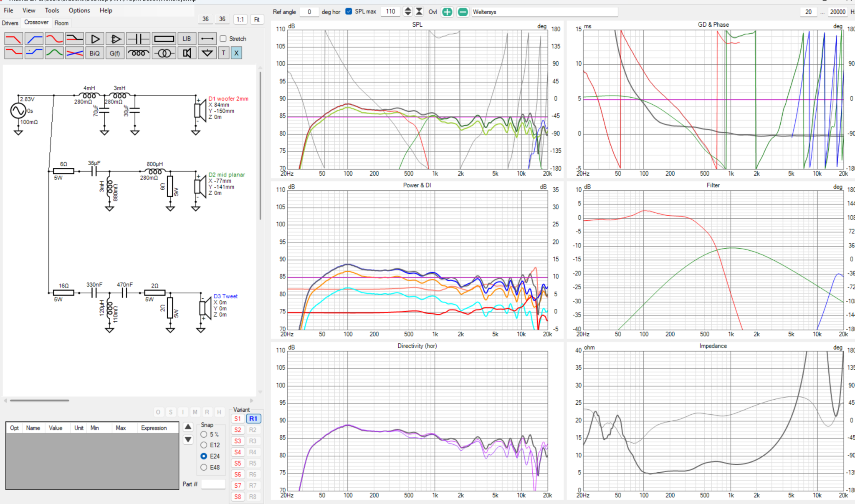Click the 20 Hz minimum frequency field
Image resolution: width=855 pixels, height=504 pixels.
(x=809, y=12)
